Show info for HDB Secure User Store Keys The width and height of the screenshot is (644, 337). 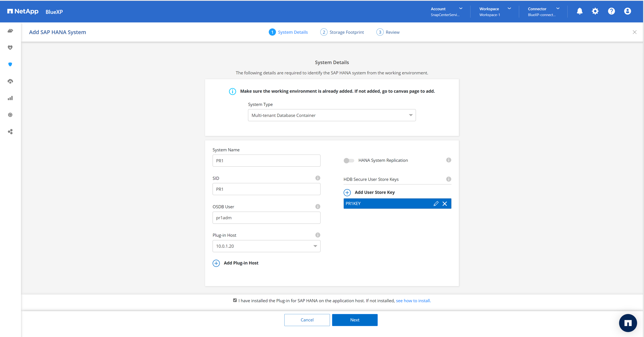tap(448, 179)
